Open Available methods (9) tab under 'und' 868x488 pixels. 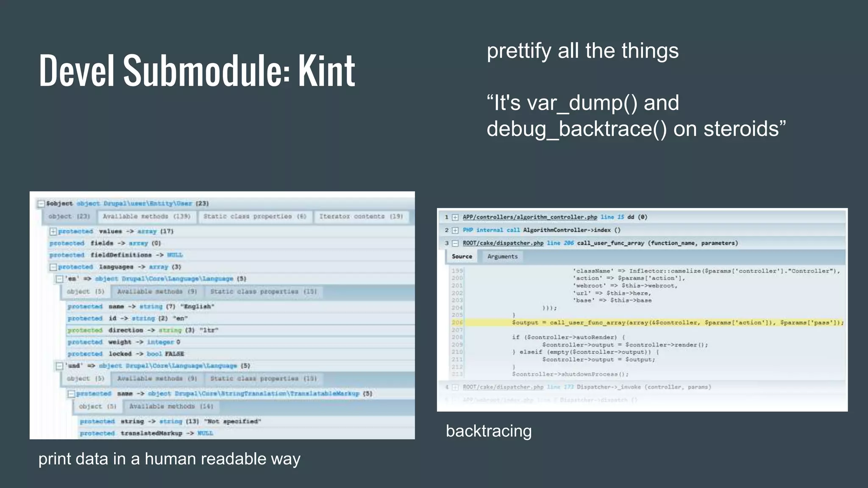pos(157,378)
